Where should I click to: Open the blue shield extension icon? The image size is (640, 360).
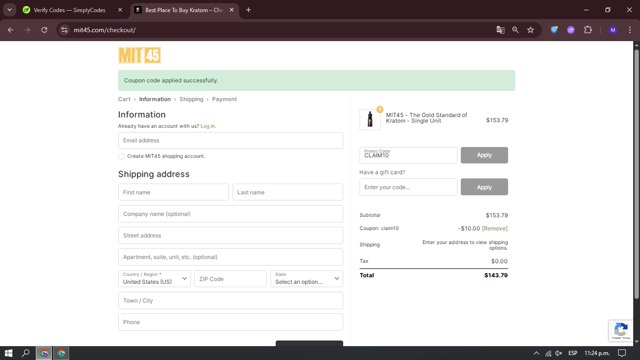[554, 30]
